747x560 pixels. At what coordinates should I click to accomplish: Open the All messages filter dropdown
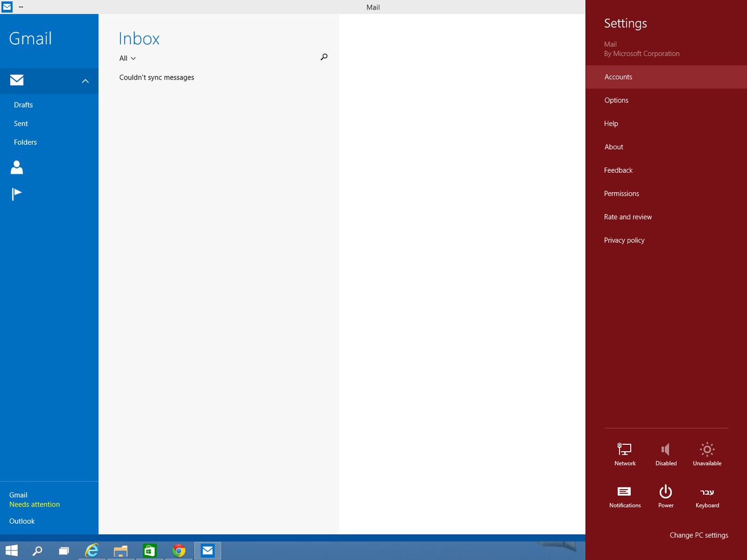pyautogui.click(x=127, y=58)
